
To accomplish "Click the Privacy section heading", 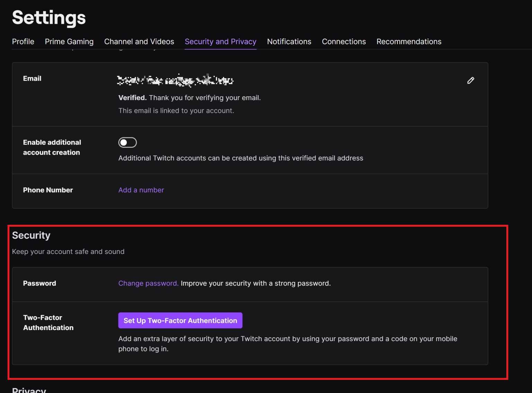I will coord(29,390).
